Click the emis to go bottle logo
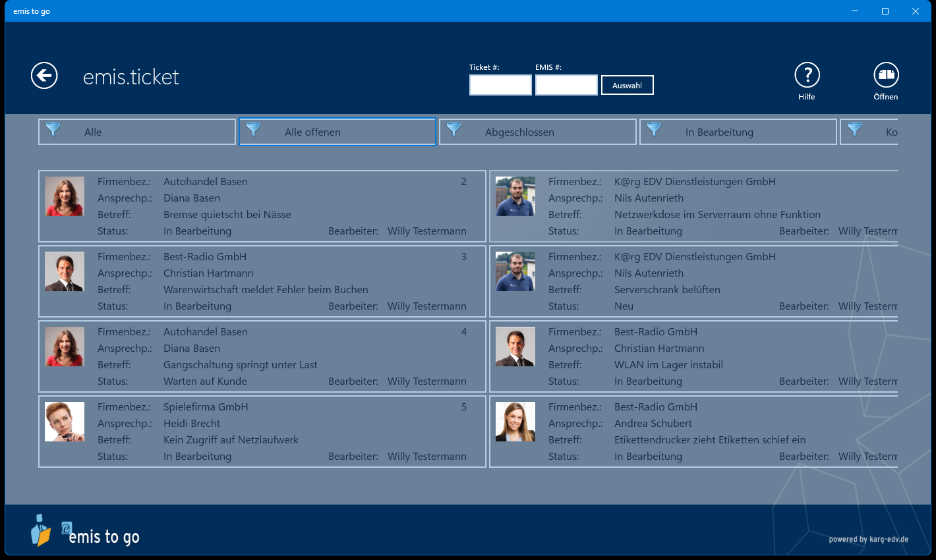 (40, 530)
